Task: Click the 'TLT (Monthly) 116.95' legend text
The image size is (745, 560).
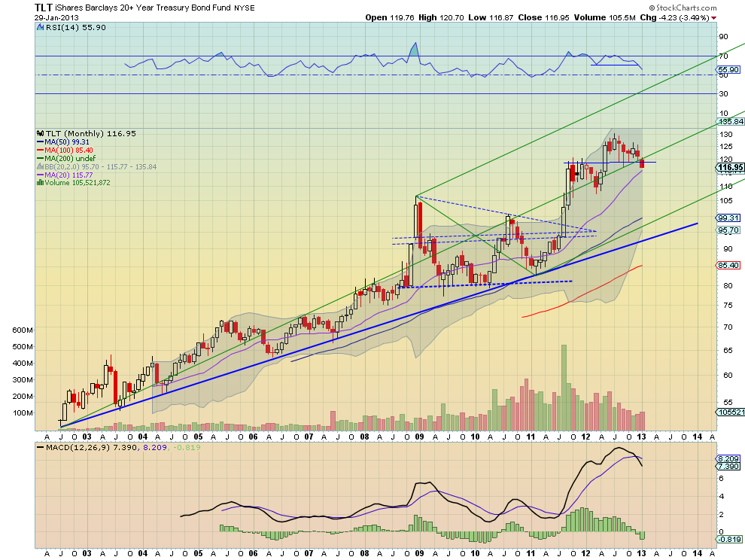Action: click(91, 133)
